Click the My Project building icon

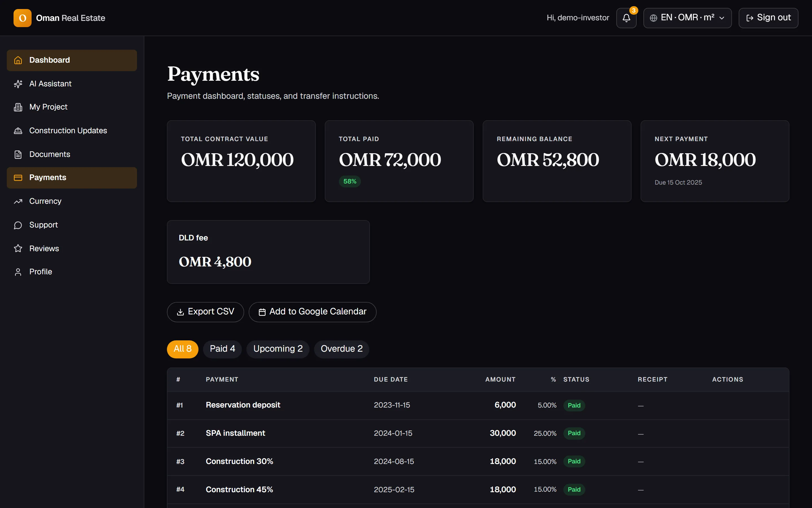point(18,107)
